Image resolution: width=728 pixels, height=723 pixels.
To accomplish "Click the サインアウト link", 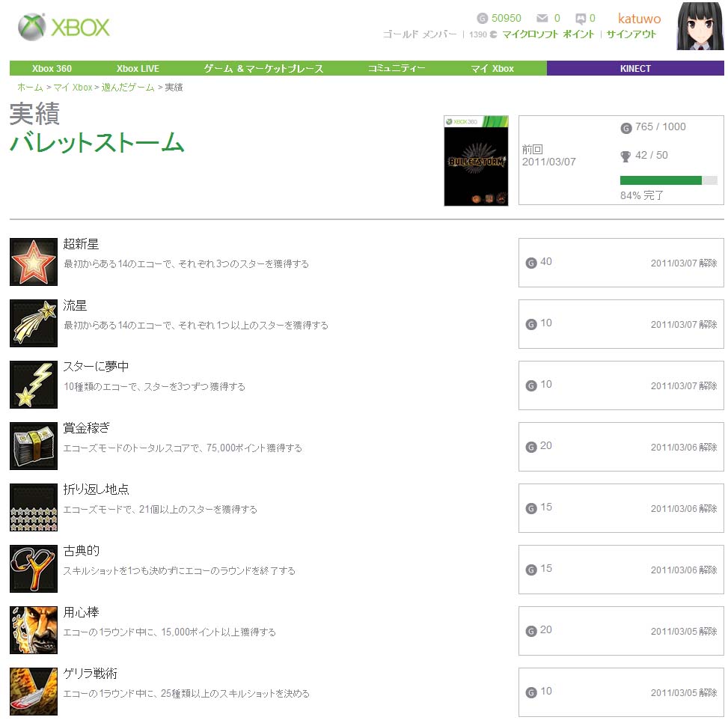I will 631,34.
